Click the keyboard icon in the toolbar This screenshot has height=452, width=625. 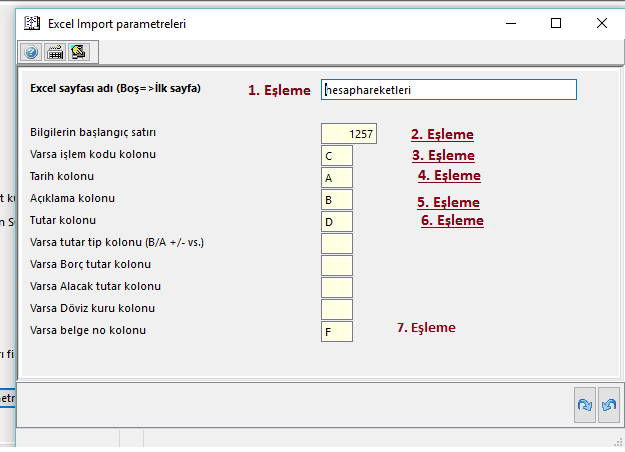[55, 51]
